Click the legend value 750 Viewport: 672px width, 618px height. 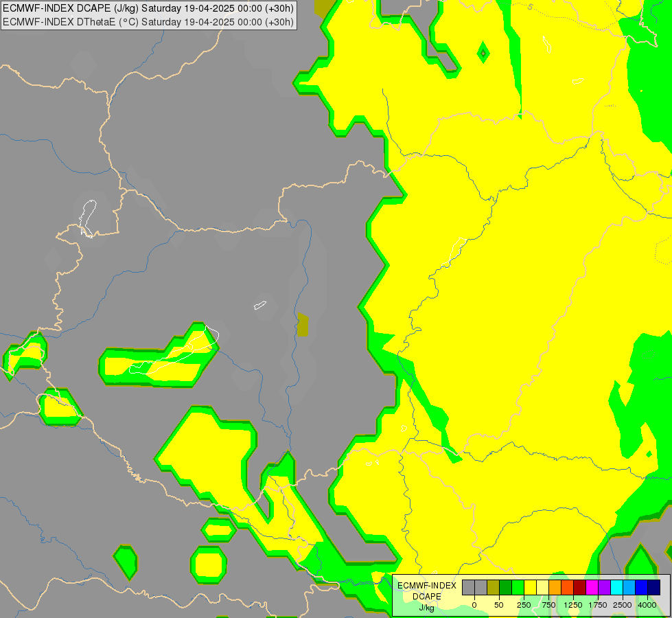548,605
